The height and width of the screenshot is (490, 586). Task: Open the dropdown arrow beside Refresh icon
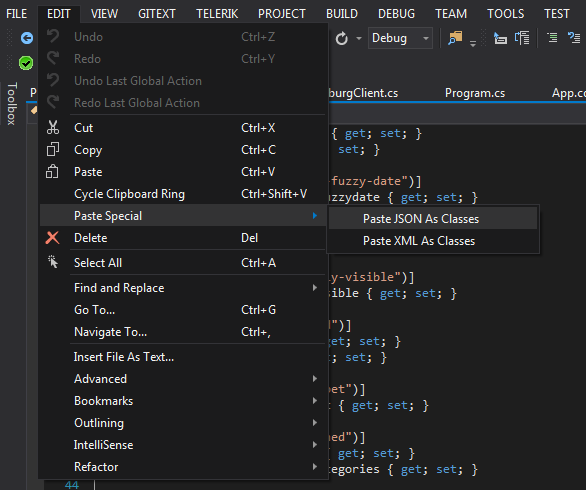(x=359, y=38)
